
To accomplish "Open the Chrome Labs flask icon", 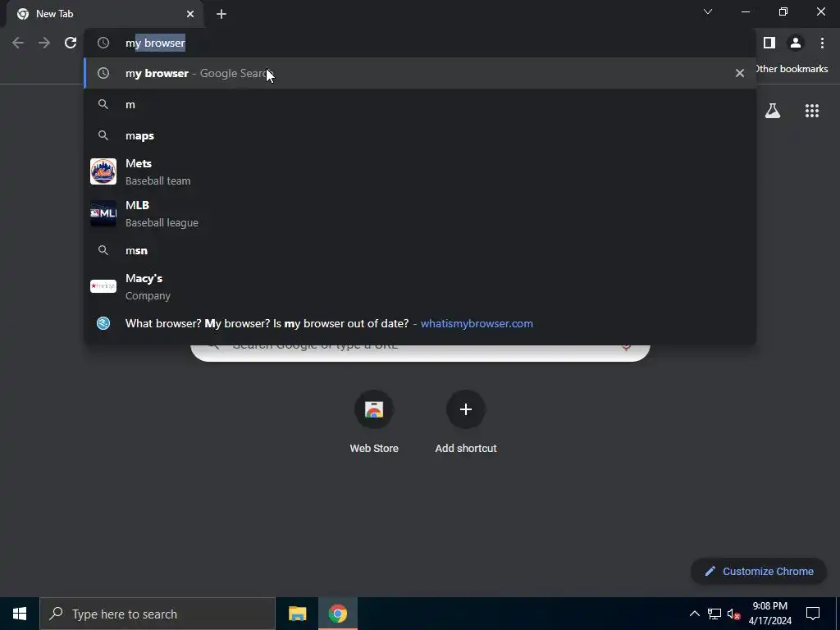I will [x=773, y=111].
